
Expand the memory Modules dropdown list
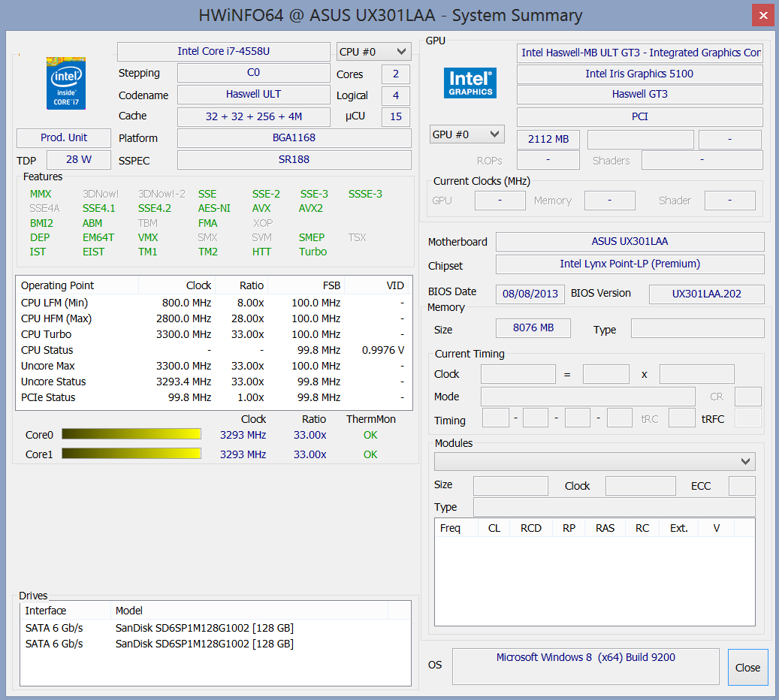coord(595,461)
